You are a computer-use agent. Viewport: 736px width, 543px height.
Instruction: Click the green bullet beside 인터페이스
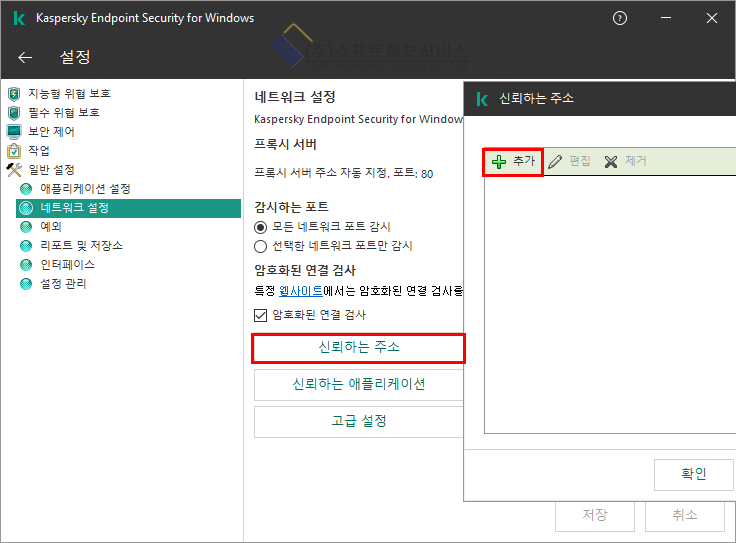click(26, 265)
